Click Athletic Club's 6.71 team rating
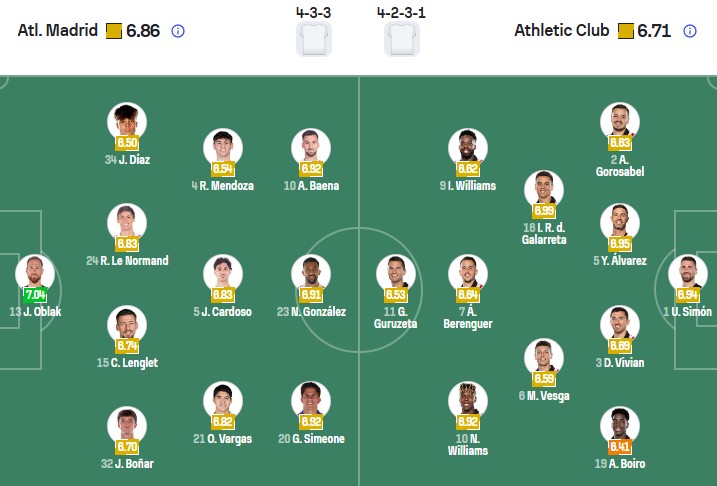 (x=654, y=31)
